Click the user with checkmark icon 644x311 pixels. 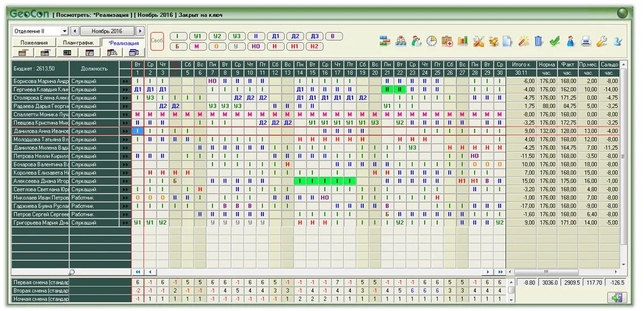(x=617, y=41)
